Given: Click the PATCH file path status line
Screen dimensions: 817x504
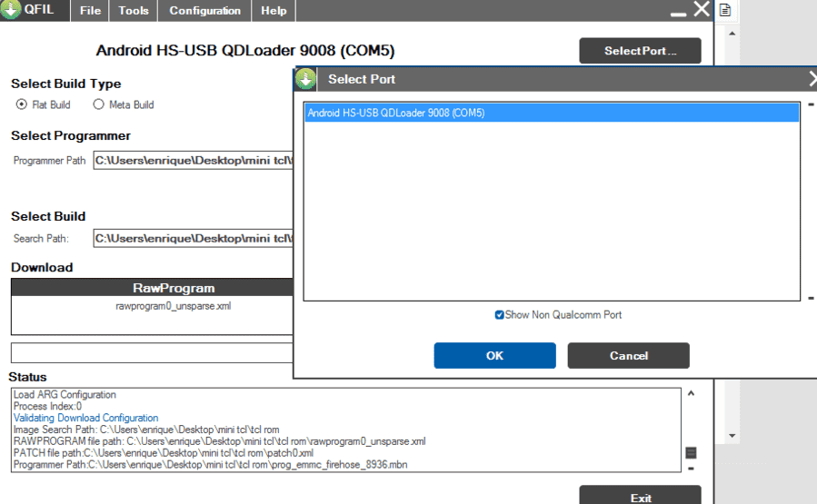Looking at the screenshot, I should pyautogui.click(x=163, y=453).
